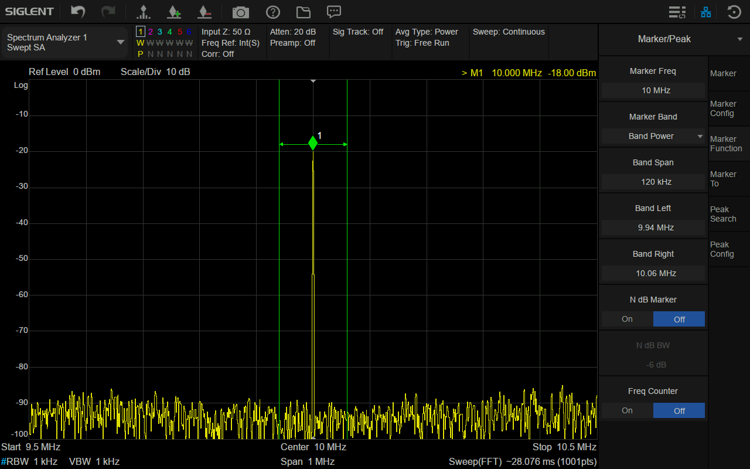Select trace 4 indicator in green
This screenshot has width=750, height=469.
pyautogui.click(x=169, y=32)
